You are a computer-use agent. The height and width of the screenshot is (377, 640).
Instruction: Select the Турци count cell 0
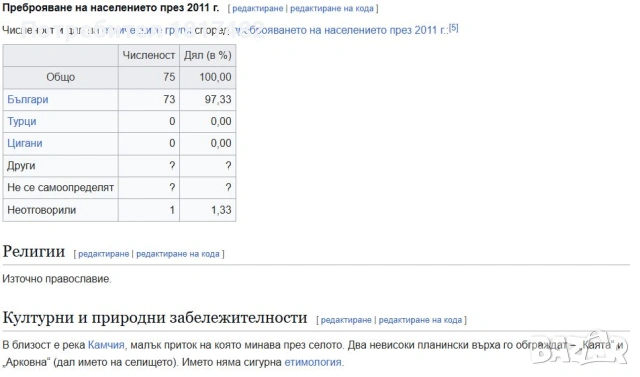click(x=149, y=122)
